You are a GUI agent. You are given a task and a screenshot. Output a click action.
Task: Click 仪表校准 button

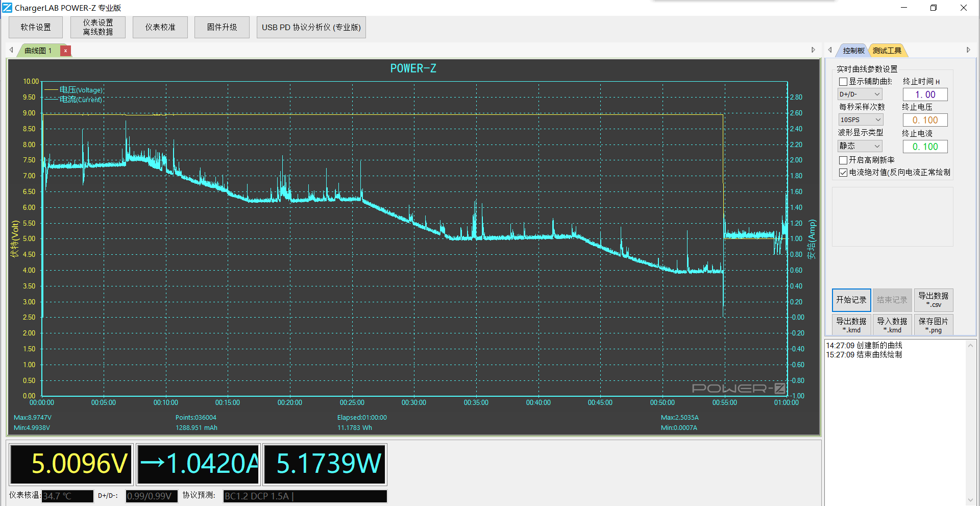coord(160,27)
